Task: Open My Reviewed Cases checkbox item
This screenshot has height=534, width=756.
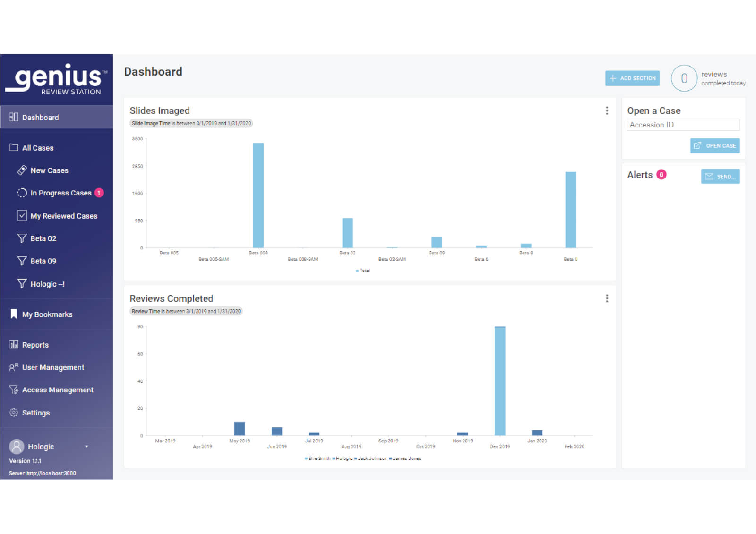Action: coord(22,216)
